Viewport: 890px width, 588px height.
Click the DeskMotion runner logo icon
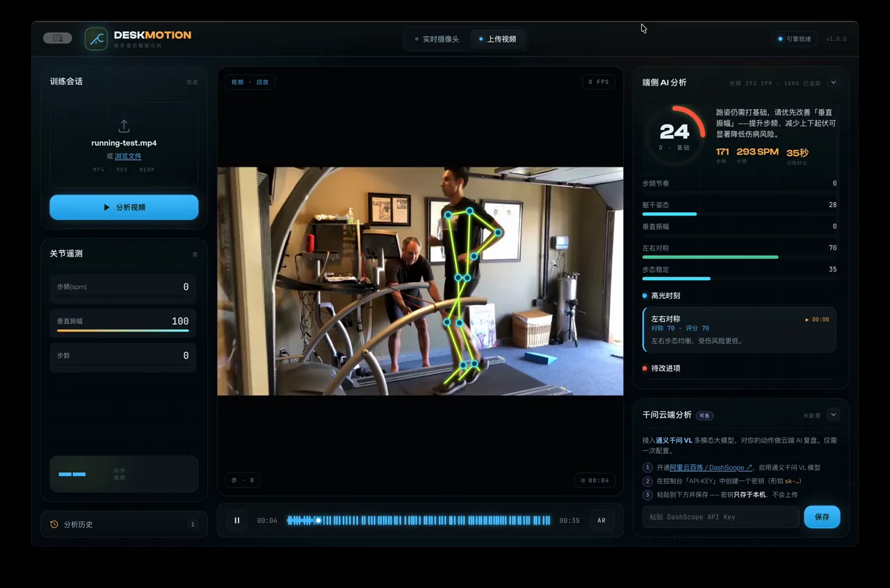pyautogui.click(x=96, y=39)
